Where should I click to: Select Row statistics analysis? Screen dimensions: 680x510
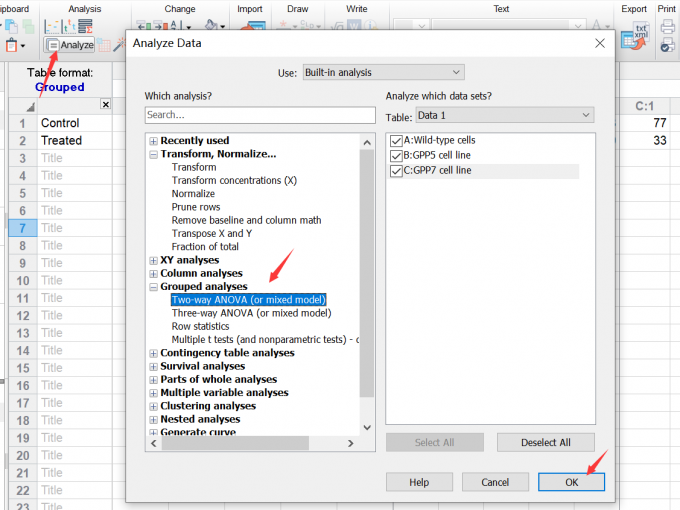point(200,327)
